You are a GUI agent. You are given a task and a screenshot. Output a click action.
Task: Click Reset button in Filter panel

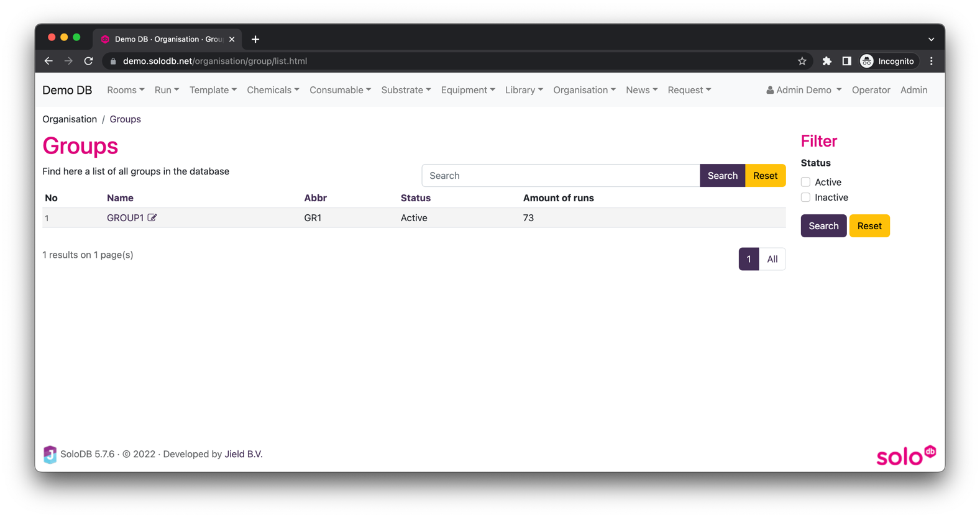[x=869, y=226]
